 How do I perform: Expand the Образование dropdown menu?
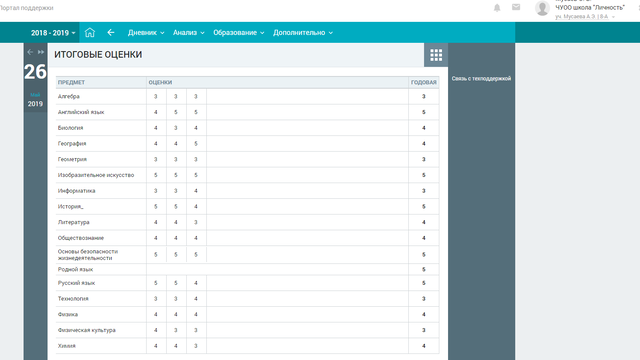pos(239,33)
